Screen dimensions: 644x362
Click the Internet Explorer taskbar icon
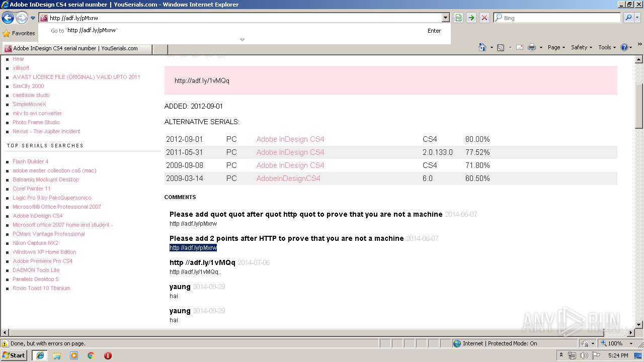pos(40,355)
